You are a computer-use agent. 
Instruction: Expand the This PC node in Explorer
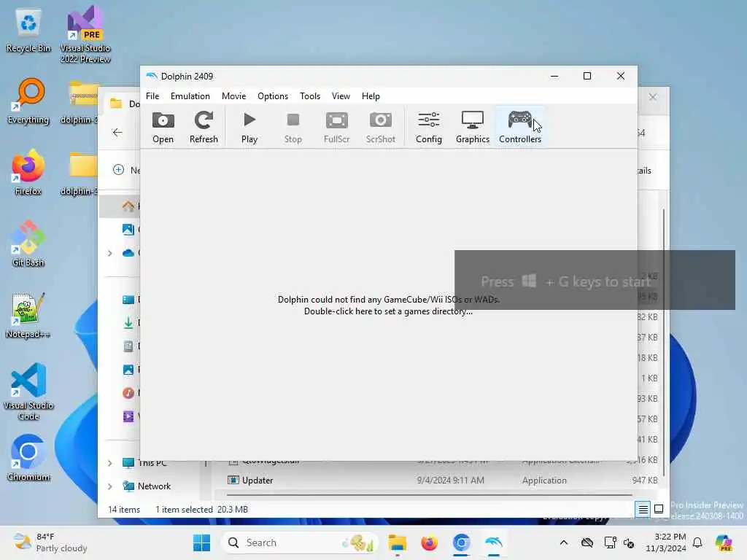tap(110, 463)
